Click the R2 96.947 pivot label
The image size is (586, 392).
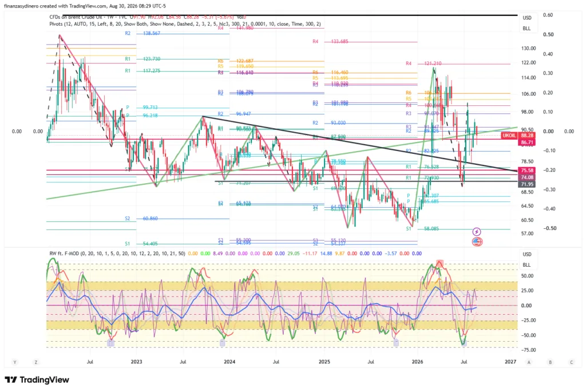tap(234, 114)
